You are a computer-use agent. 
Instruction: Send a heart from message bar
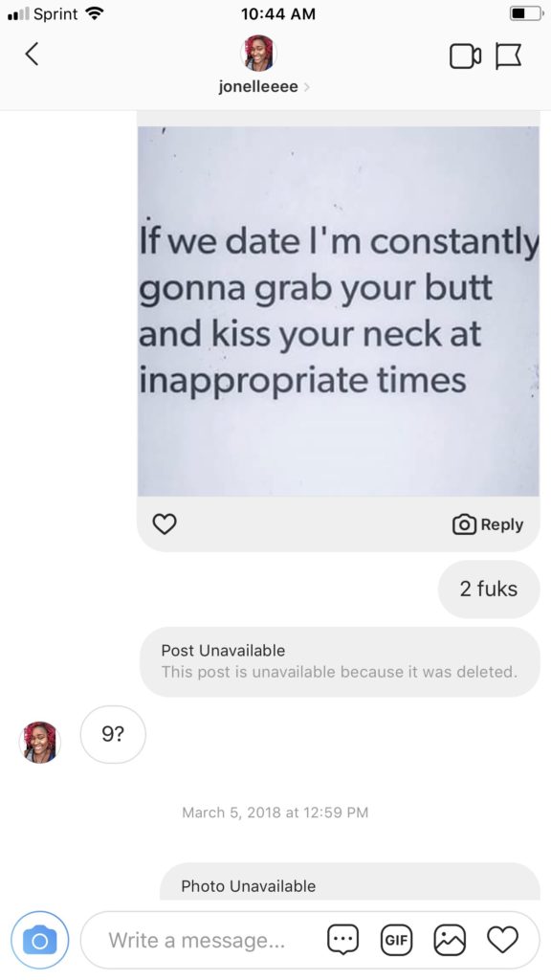coord(503,939)
